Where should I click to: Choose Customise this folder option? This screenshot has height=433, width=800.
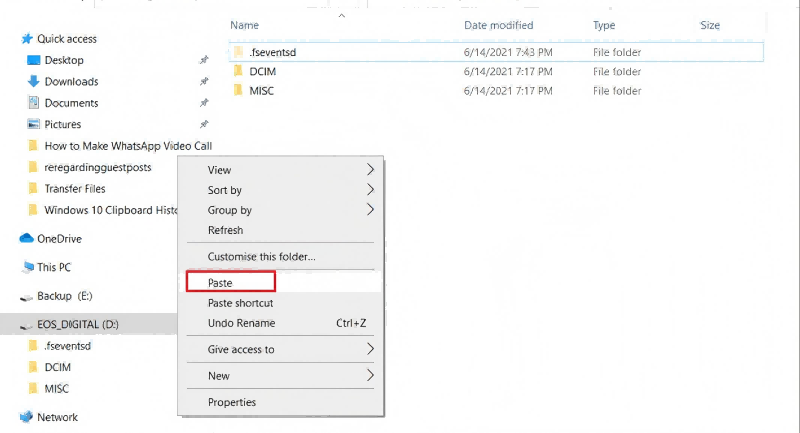pyautogui.click(x=261, y=257)
